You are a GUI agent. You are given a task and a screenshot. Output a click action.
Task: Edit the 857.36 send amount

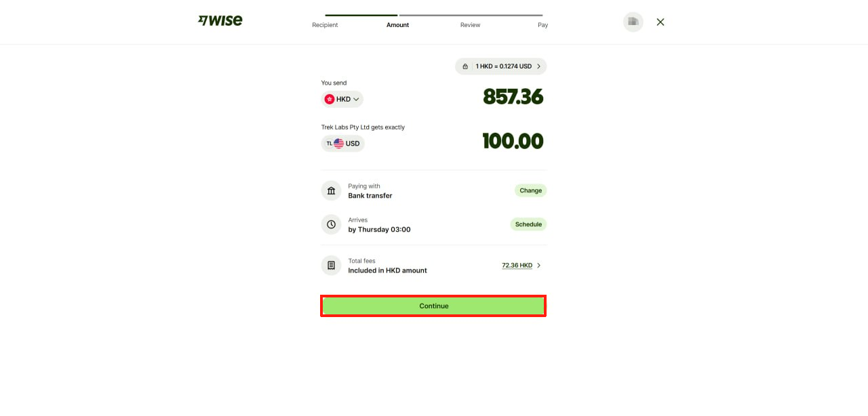513,97
